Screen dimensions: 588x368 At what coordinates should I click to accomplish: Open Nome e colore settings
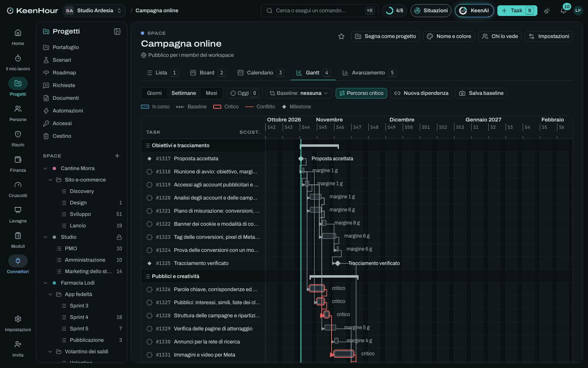(x=449, y=36)
